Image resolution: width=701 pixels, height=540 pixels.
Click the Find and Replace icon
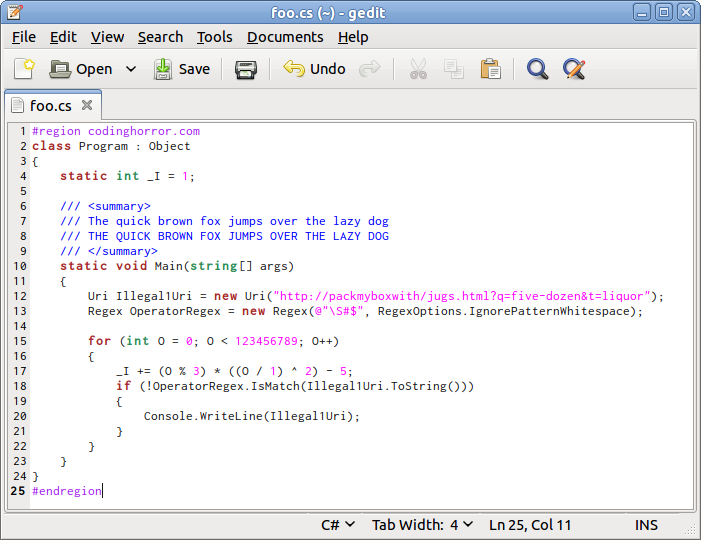point(574,69)
